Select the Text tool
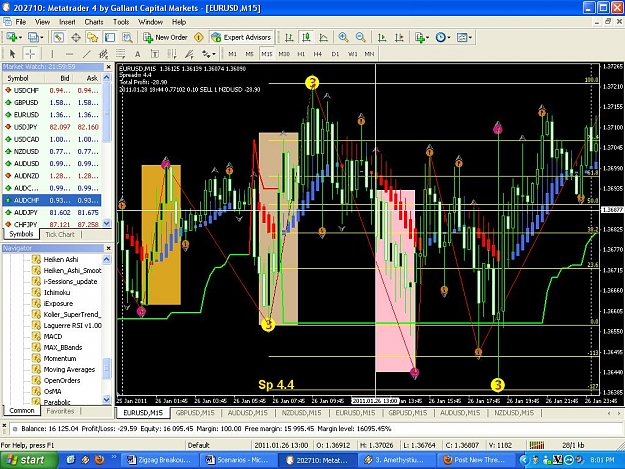Screen dimensions: 625x469 [x=138, y=53]
